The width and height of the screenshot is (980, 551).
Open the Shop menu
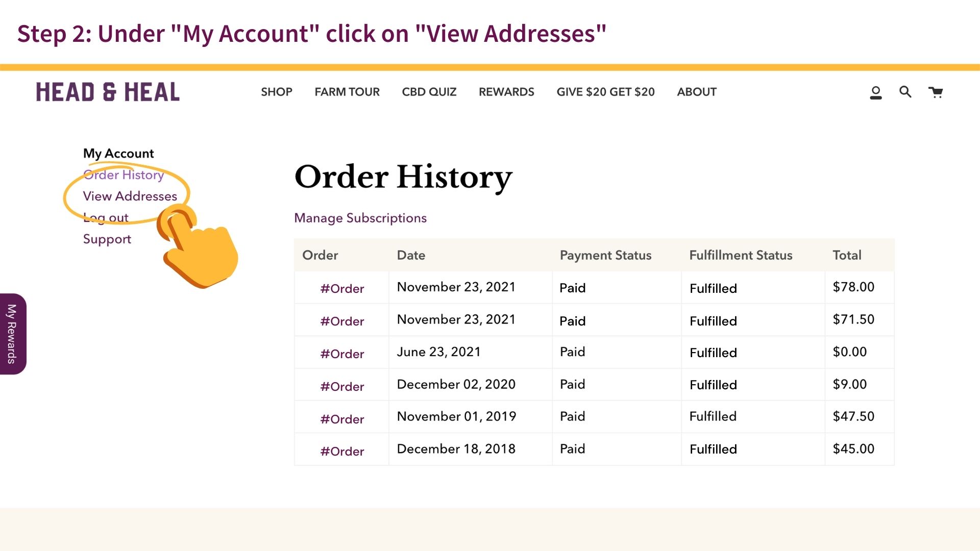[x=276, y=92]
